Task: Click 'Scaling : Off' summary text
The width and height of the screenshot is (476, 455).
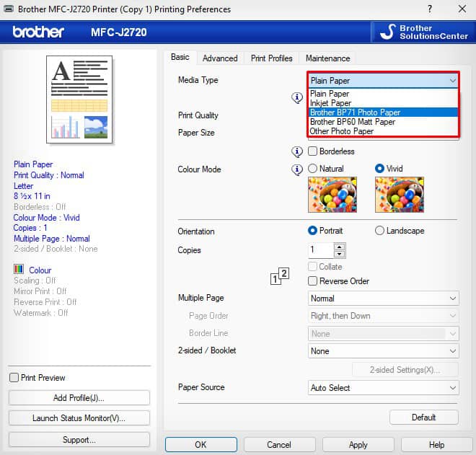Action: [35, 280]
